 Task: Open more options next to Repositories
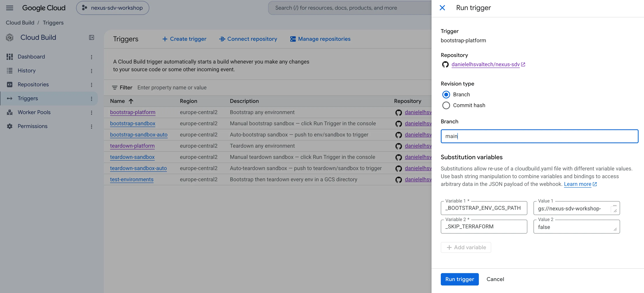(x=92, y=85)
